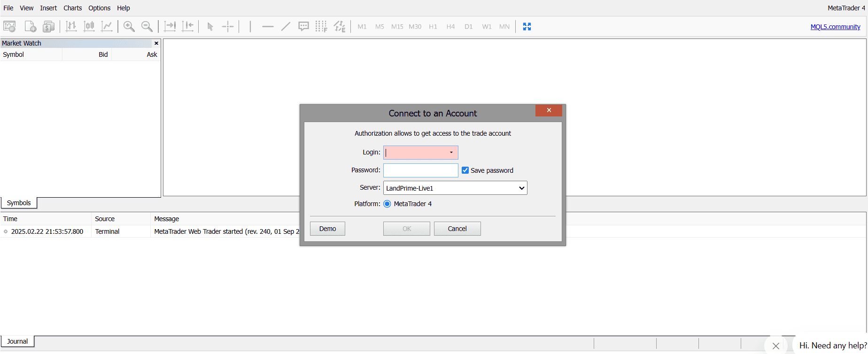Image resolution: width=868 pixels, height=354 pixels.
Task: Uncheck the Save password checkbox
Action: point(465,170)
